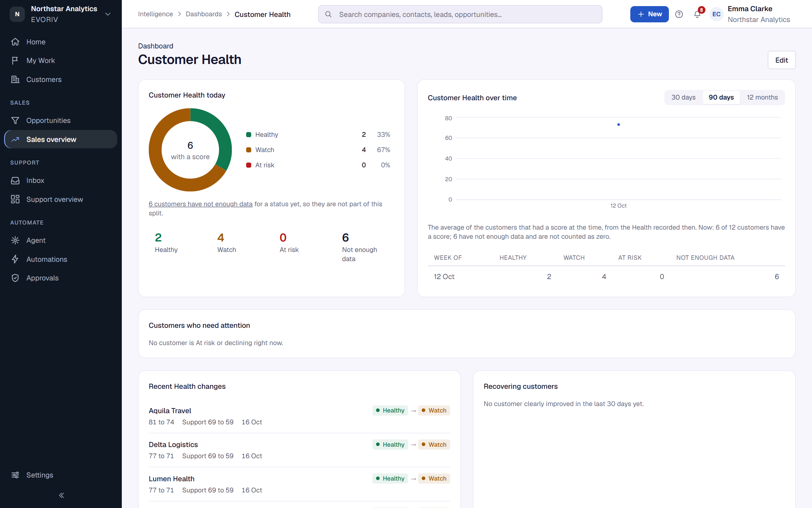The height and width of the screenshot is (508, 812).
Task: Open the Customers building icon
Action: click(x=15, y=79)
